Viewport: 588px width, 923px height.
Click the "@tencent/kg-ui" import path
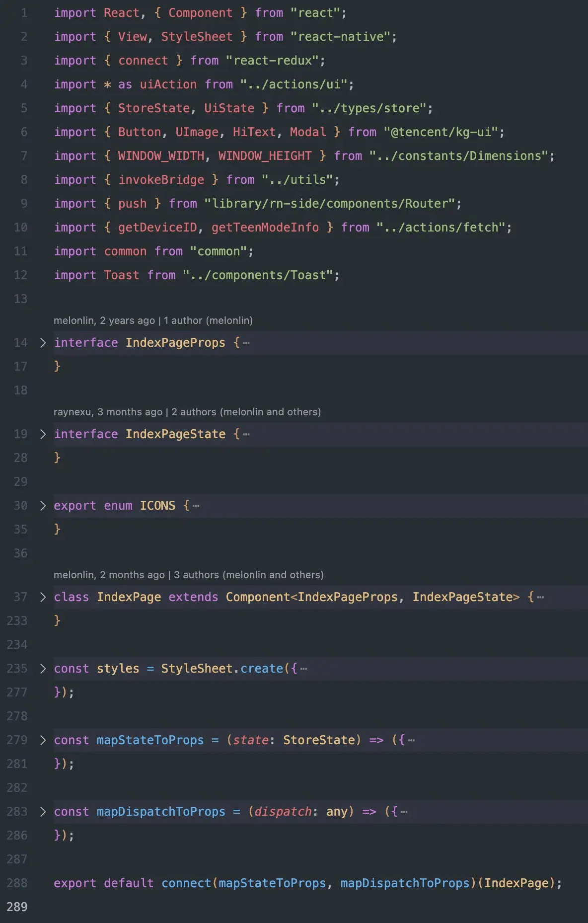coord(441,132)
